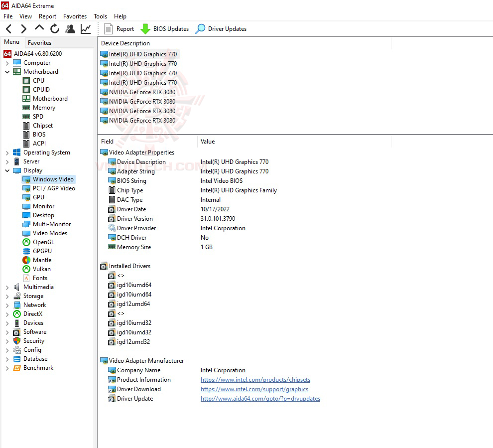This screenshot has height=448, width=493.
Task: Open the Tools menu
Action: coord(100,16)
